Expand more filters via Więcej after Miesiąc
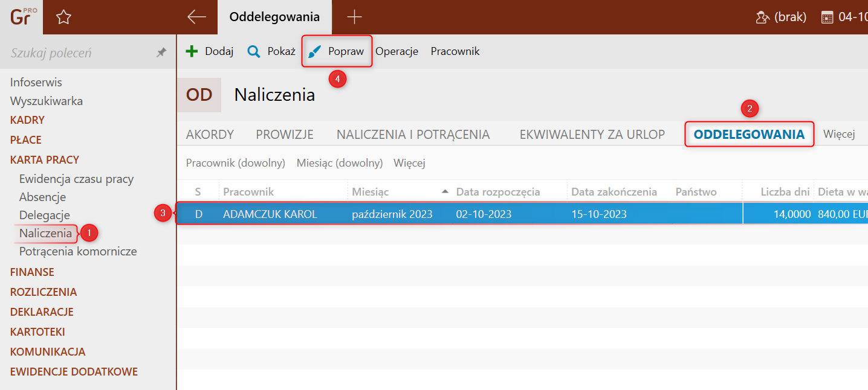The height and width of the screenshot is (390, 868). click(x=410, y=163)
